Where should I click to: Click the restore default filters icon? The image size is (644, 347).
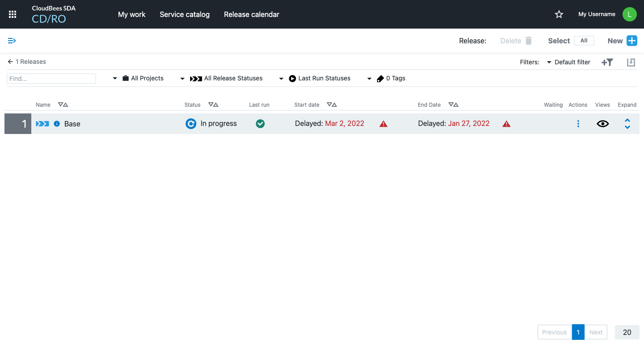(631, 62)
